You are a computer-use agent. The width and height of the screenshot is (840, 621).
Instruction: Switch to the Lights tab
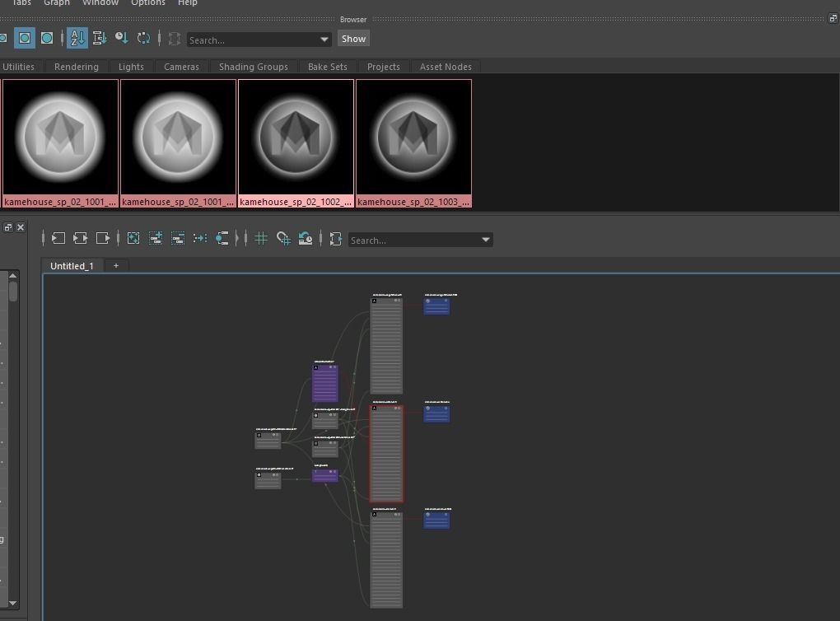(131, 67)
